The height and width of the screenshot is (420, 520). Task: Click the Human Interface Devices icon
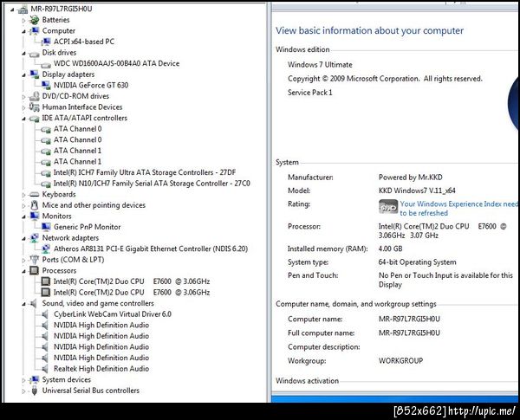point(34,107)
